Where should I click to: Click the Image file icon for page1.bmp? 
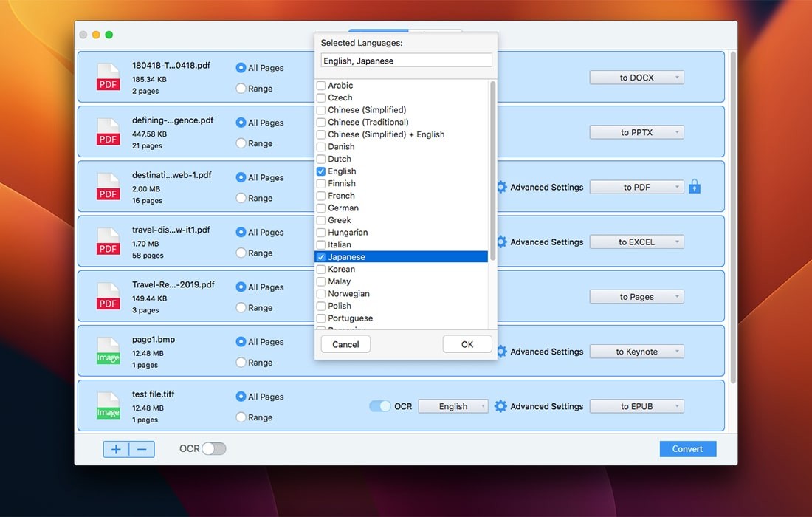coord(108,351)
